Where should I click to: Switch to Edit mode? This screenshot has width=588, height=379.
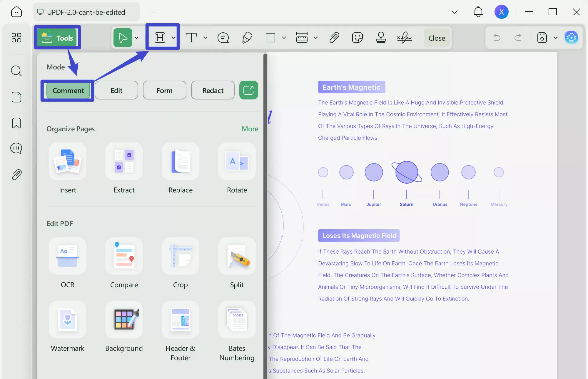point(116,90)
